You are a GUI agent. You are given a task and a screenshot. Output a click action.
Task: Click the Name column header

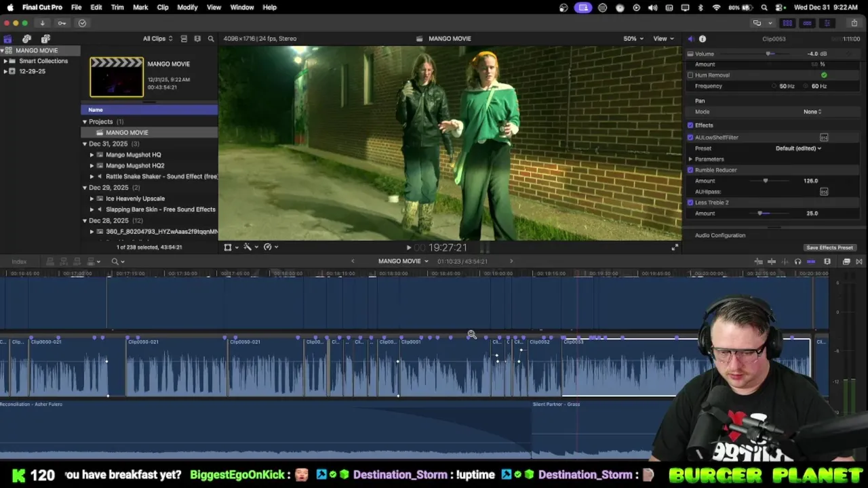click(x=149, y=110)
